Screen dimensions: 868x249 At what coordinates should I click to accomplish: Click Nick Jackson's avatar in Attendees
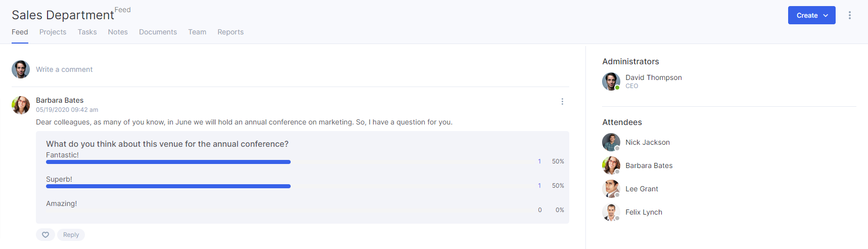[611, 142]
